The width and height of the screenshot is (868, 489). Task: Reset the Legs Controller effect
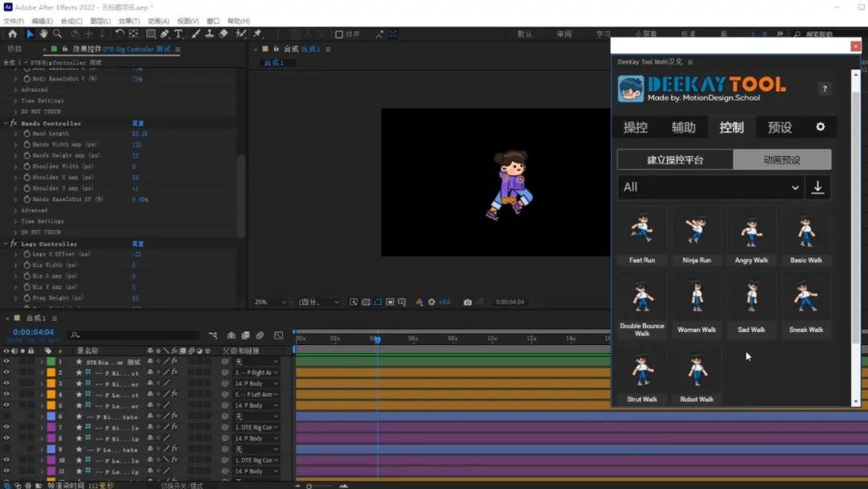(x=138, y=244)
